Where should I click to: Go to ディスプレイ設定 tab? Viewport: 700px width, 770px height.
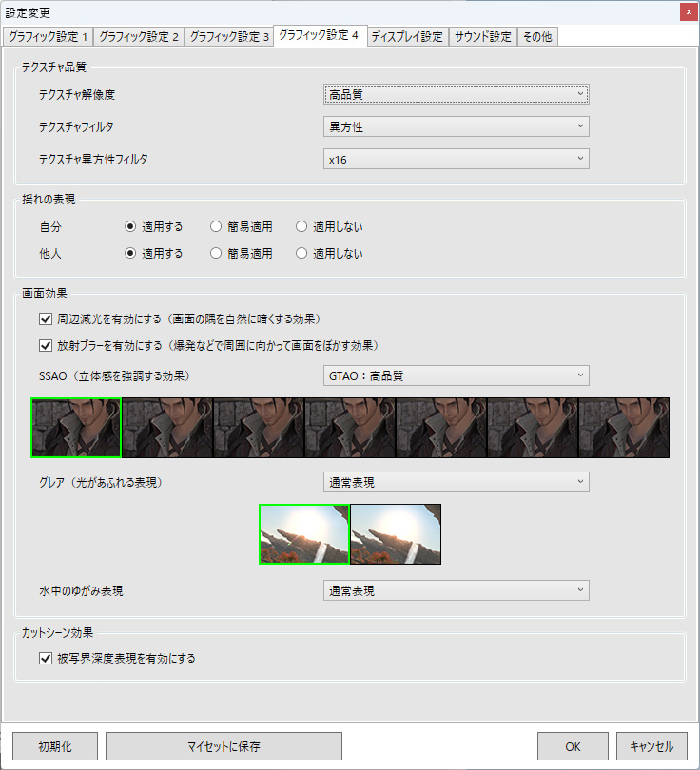coord(407,37)
